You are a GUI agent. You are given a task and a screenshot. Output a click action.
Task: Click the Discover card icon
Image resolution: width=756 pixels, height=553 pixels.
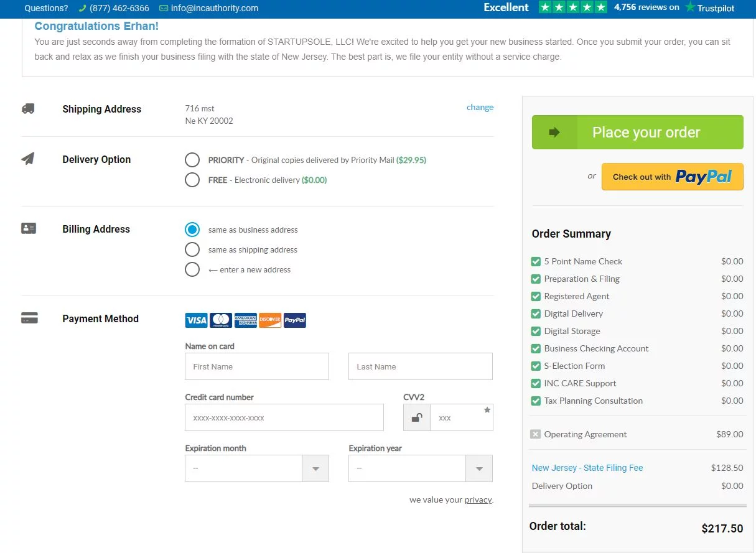[x=270, y=320]
